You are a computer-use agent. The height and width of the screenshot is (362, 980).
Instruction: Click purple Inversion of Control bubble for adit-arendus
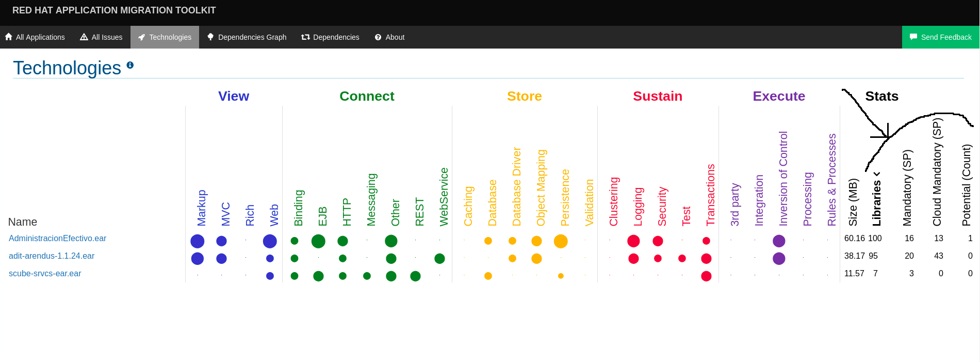click(x=779, y=258)
